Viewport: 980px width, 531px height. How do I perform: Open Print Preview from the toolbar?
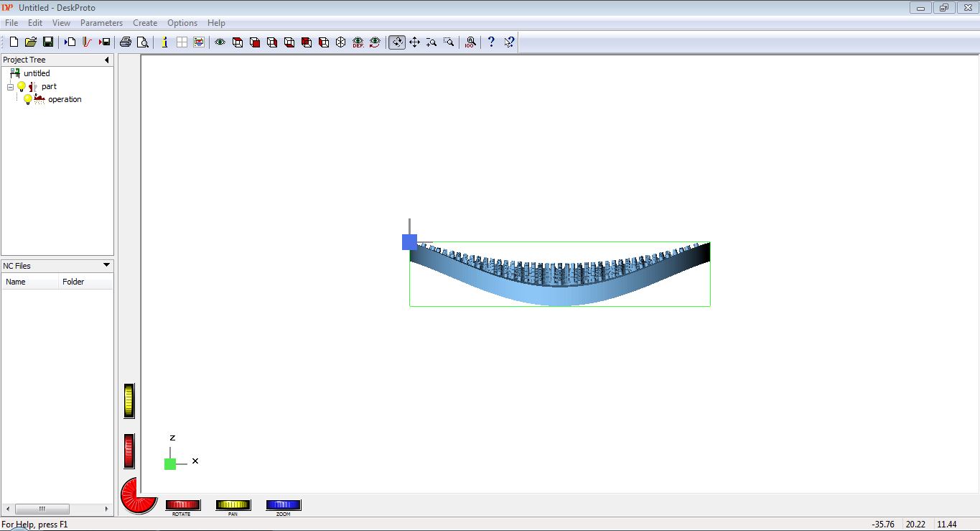(x=143, y=42)
